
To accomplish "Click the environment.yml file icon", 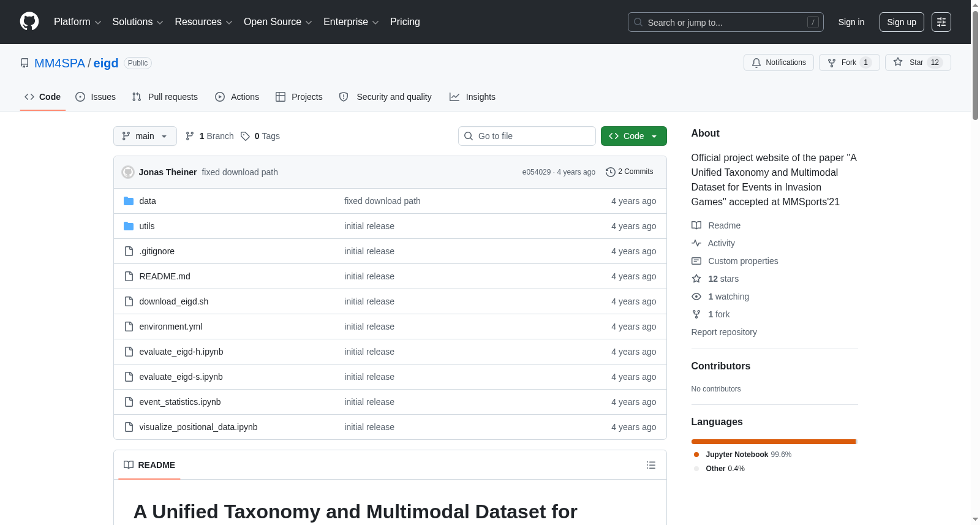I will [x=129, y=327].
